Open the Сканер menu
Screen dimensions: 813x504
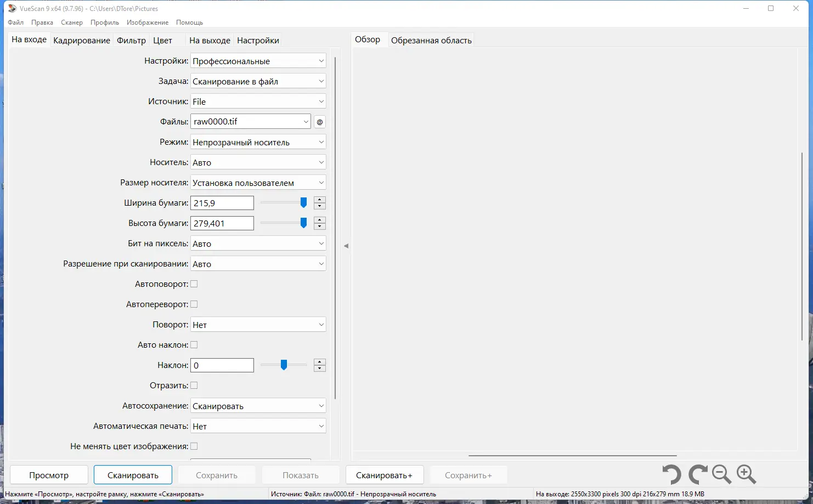coord(72,22)
